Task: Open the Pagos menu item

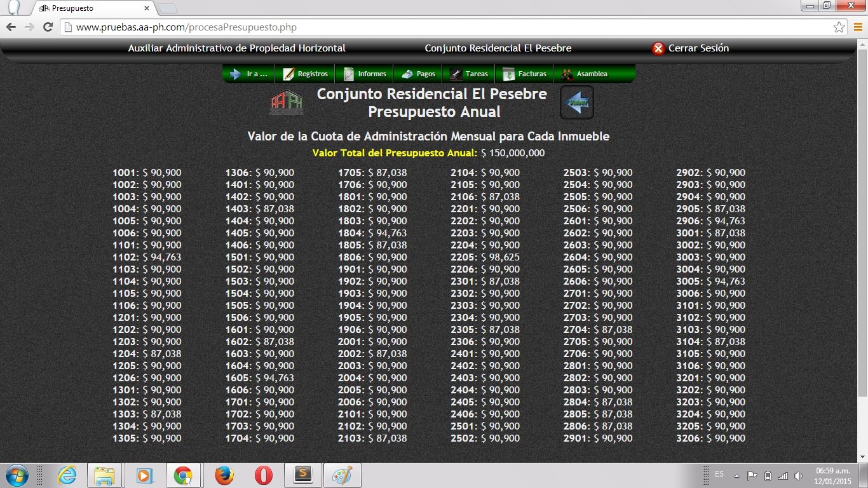Action: point(419,74)
